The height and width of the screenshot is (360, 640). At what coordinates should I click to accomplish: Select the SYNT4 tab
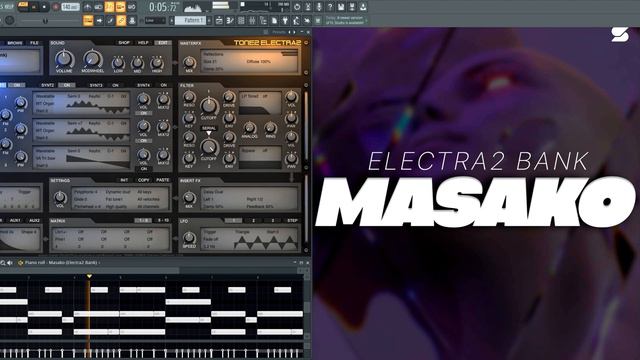coord(144,85)
